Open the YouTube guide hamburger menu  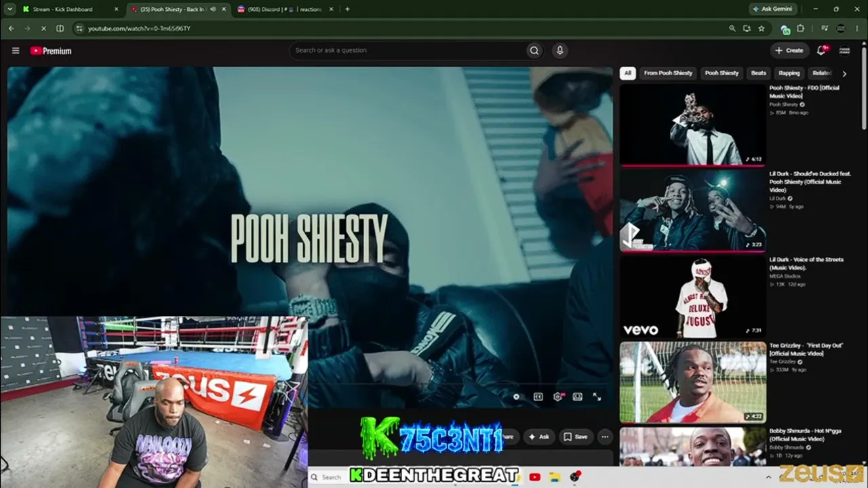(16, 51)
